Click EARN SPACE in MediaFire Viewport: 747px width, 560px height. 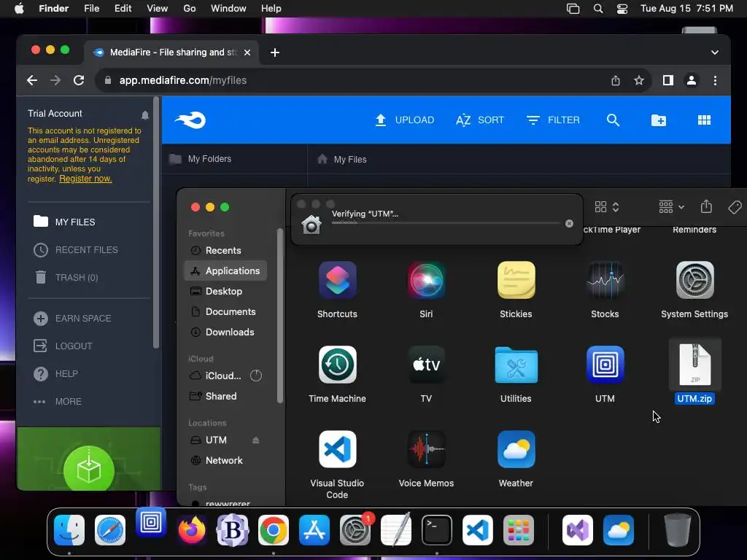click(x=72, y=318)
